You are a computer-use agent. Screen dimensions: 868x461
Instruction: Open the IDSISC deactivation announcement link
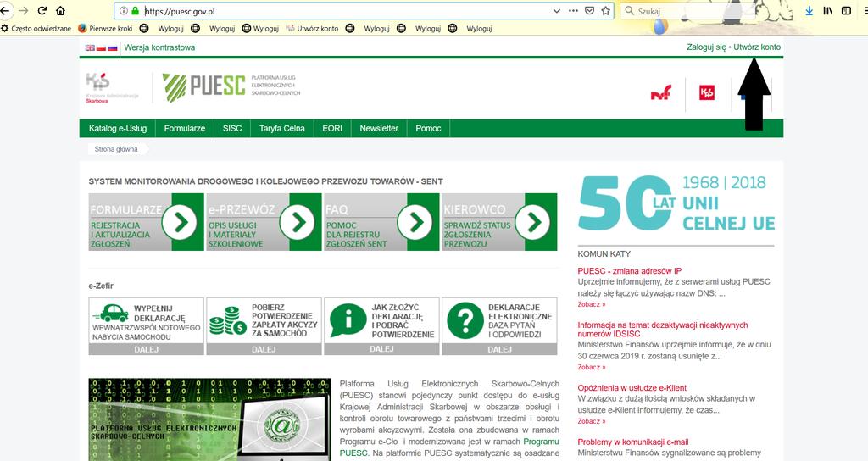coord(663,330)
